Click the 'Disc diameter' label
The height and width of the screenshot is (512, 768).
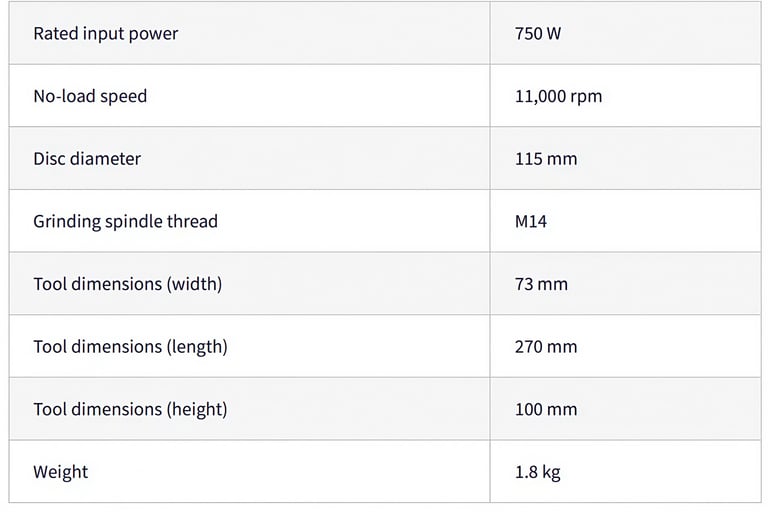(87, 159)
